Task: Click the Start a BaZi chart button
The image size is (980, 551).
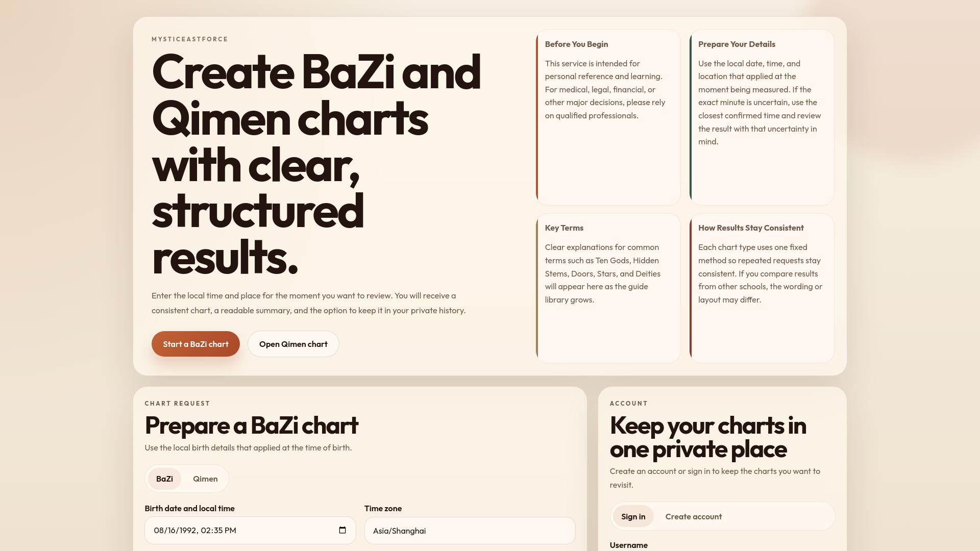Action: pyautogui.click(x=195, y=344)
